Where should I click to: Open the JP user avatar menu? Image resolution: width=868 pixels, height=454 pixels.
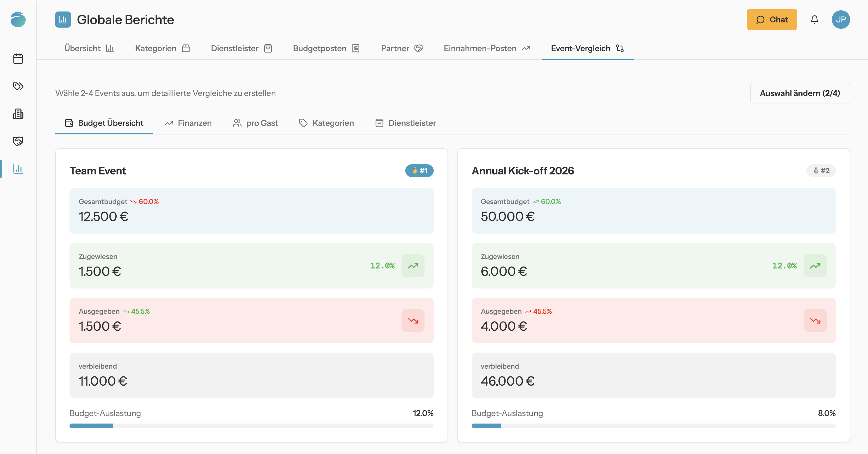click(x=840, y=20)
